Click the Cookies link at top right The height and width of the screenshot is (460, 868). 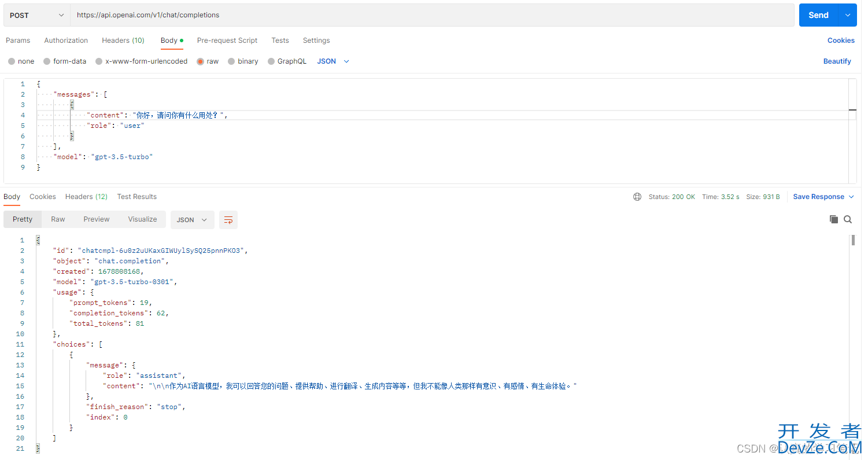click(x=841, y=41)
